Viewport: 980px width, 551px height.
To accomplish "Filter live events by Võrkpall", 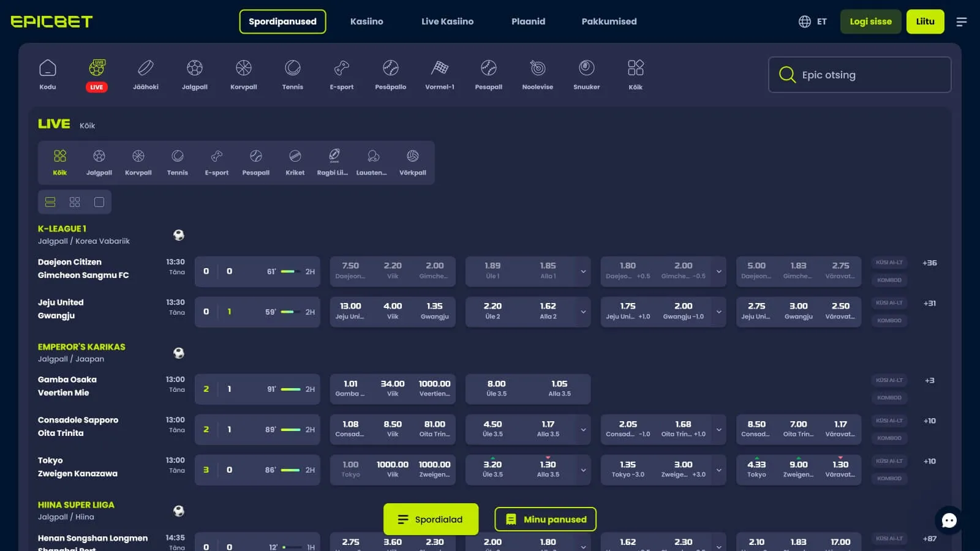I will click(x=413, y=163).
